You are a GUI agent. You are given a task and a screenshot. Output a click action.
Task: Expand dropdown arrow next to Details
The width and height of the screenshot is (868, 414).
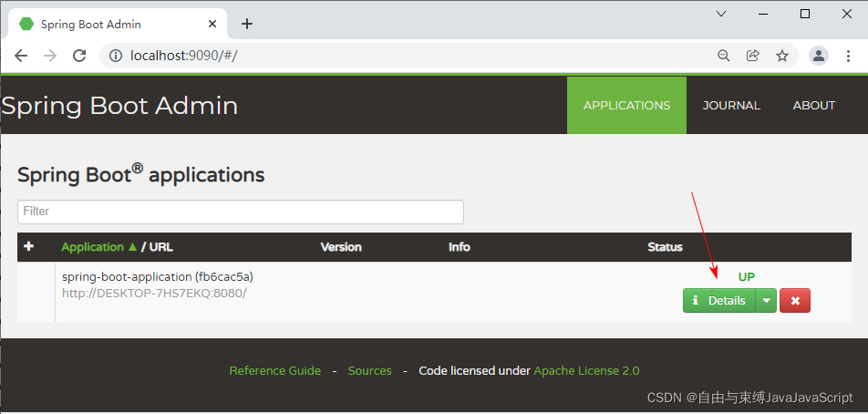tap(766, 301)
